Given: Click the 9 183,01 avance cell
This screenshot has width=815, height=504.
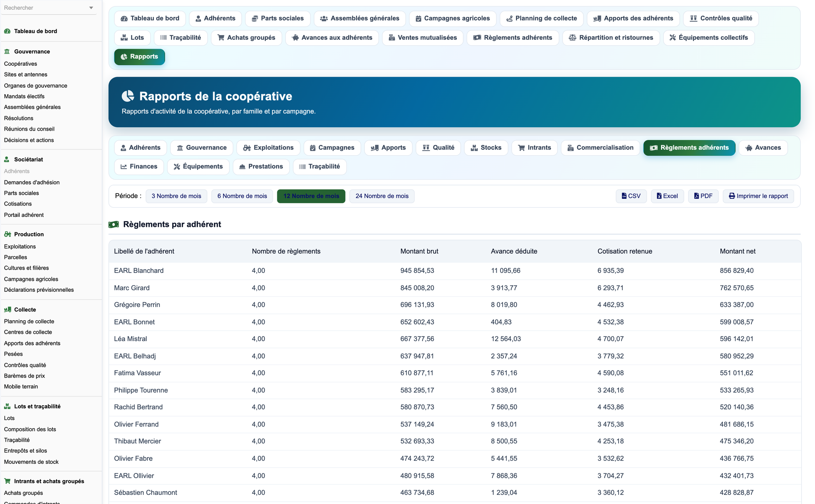Looking at the screenshot, I should click(x=504, y=424).
